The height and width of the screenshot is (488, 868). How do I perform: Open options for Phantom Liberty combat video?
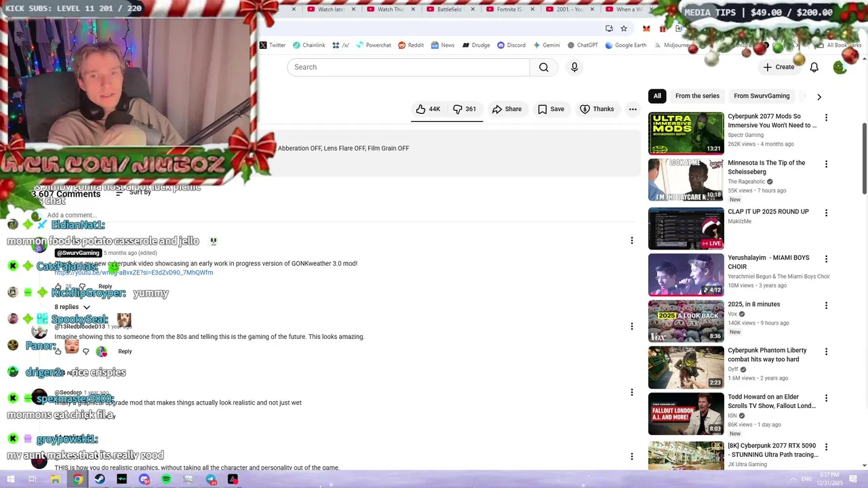coord(826,352)
